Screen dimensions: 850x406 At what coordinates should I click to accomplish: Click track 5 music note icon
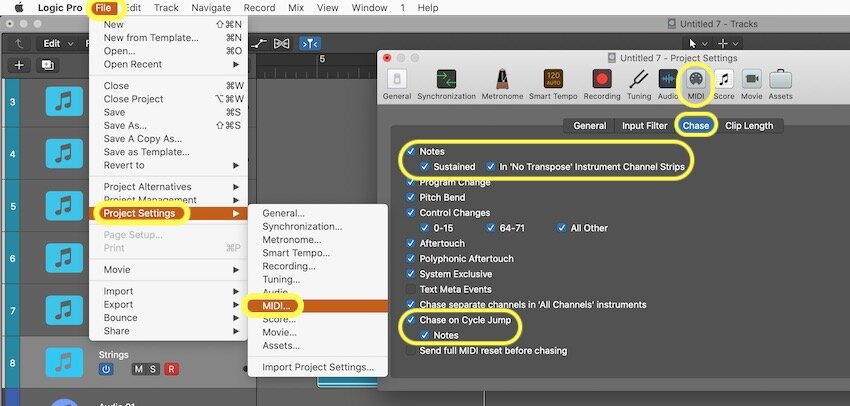[x=65, y=206]
